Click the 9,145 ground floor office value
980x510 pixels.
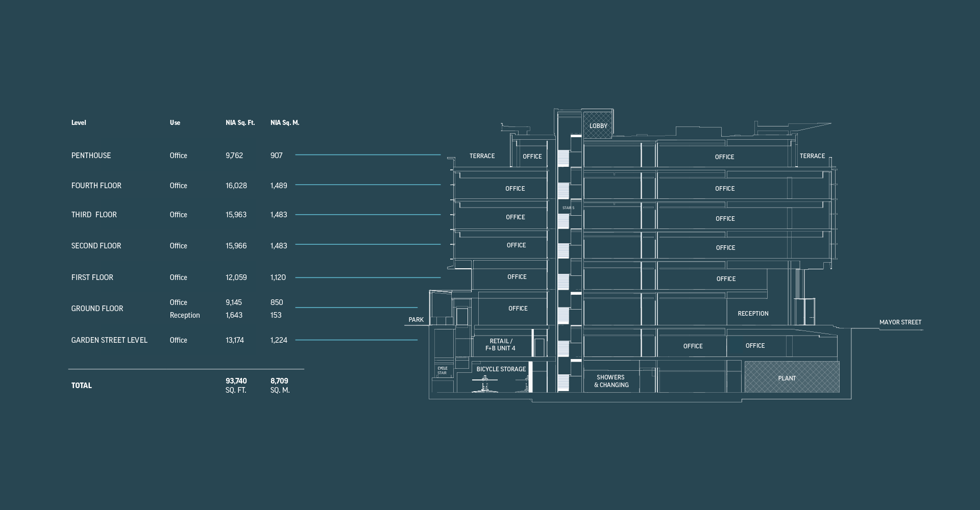234,302
